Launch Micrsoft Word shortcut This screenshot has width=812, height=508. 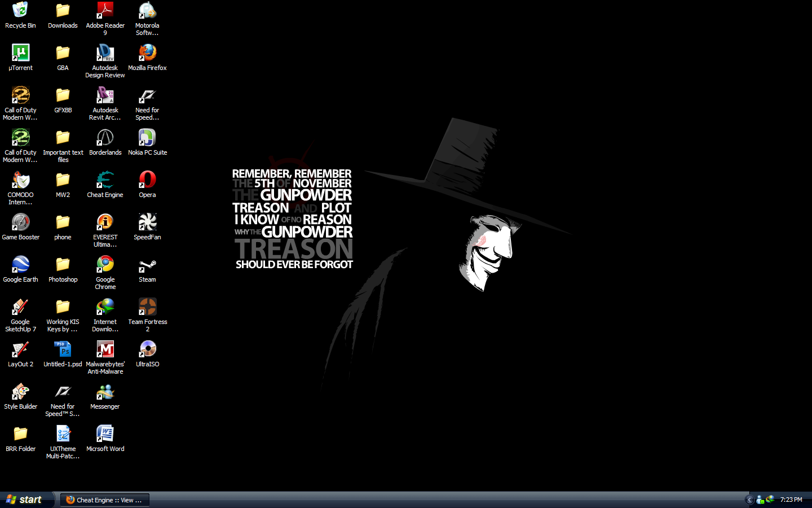click(105, 439)
